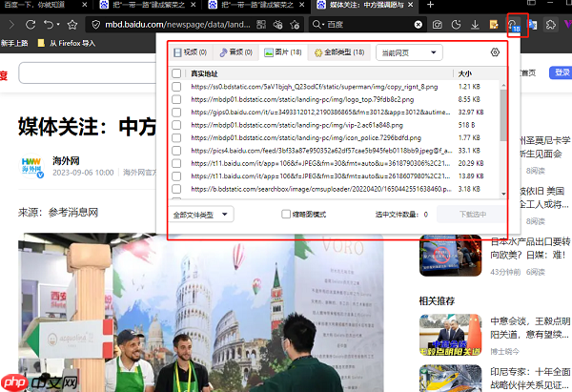572x392 pixels.
Task: Click the 百度 search input field
Action: point(369,25)
